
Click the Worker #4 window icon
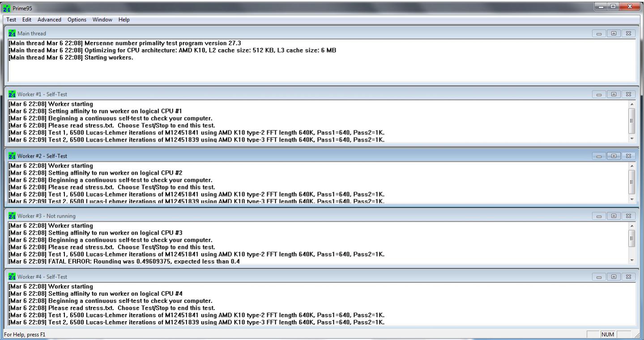click(12, 277)
